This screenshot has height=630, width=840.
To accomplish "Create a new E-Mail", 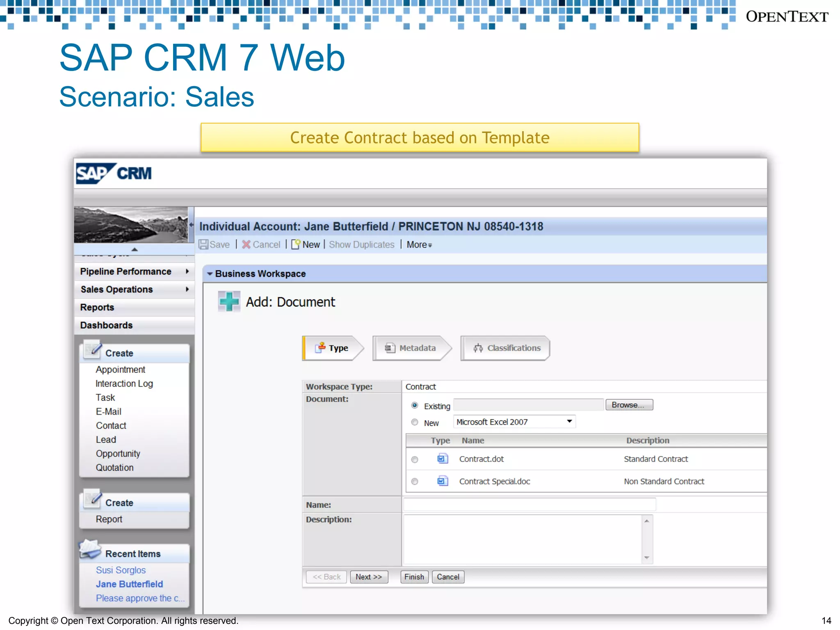I will coord(108,411).
